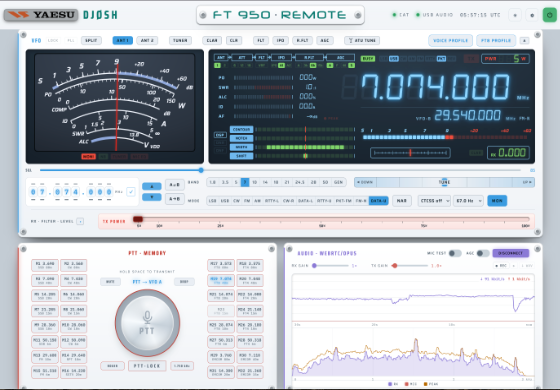The width and height of the screenshot is (560, 390).
Task: Click the MUTE button above PTT
Action: pyautogui.click(x=110, y=282)
